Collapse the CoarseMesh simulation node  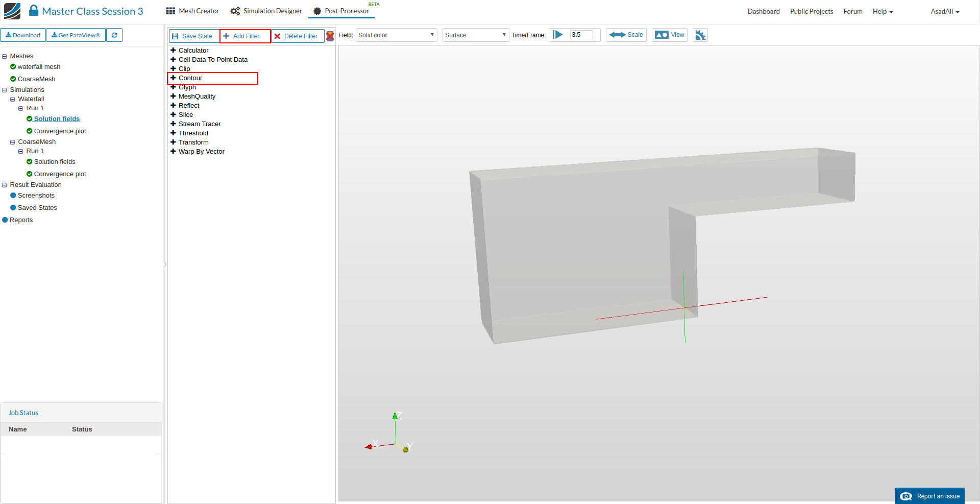[13, 142]
